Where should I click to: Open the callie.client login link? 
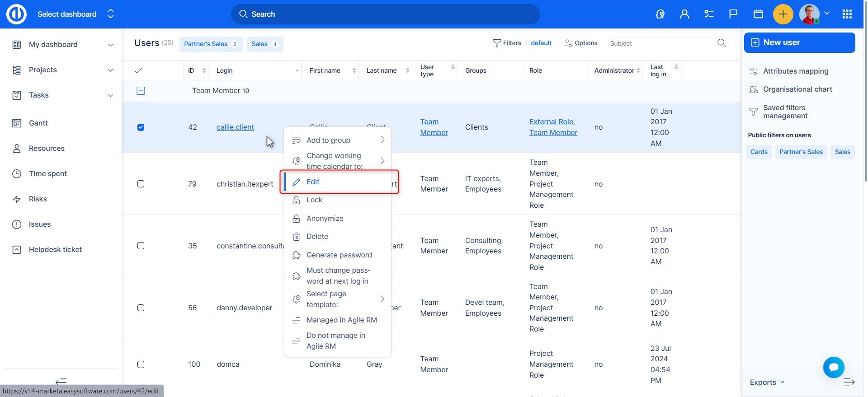point(235,127)
